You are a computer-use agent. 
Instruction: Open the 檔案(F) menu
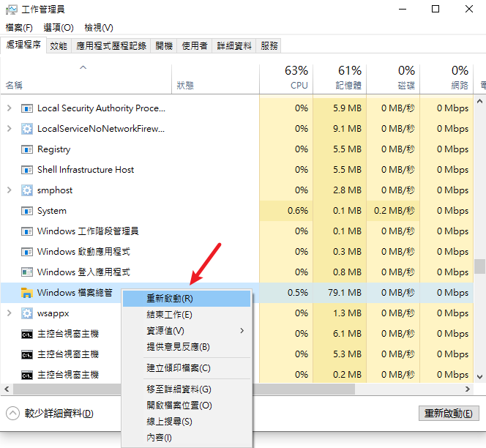point(19,28)
